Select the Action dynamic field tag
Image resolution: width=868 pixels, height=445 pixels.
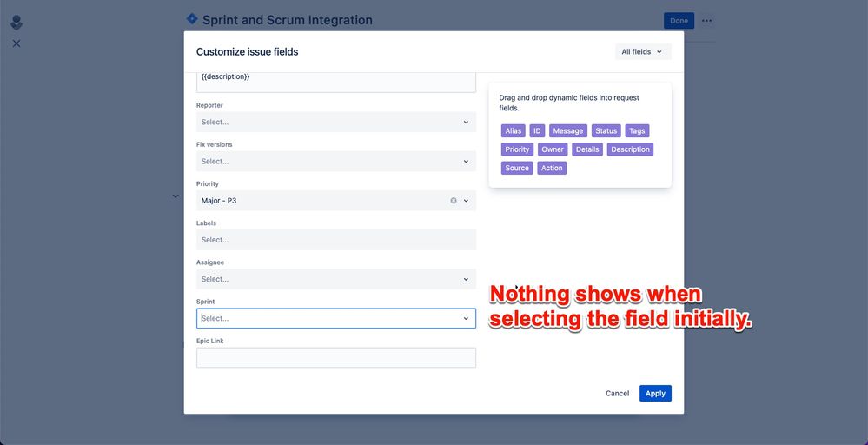(552, 168)
